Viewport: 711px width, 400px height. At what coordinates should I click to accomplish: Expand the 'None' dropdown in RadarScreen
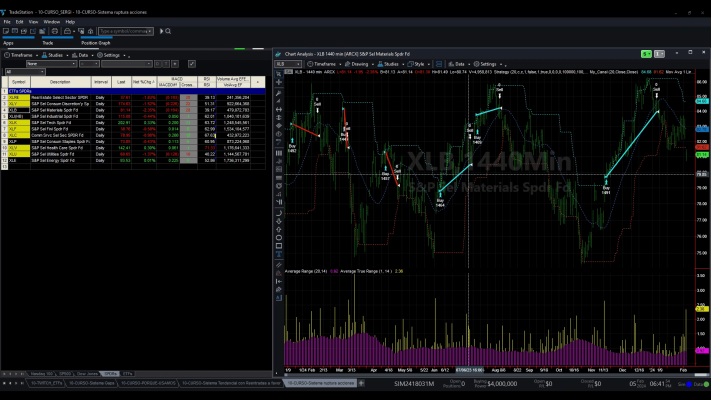51,64
